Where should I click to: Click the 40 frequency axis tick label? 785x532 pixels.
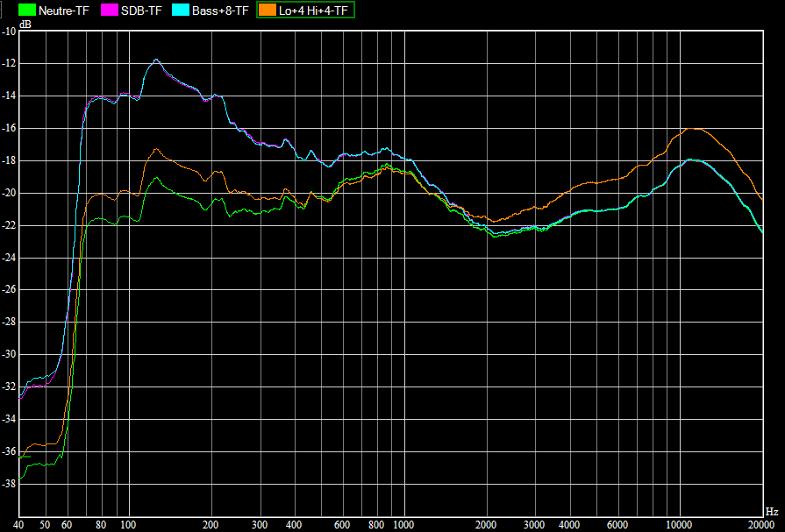[x=19, y=524]
